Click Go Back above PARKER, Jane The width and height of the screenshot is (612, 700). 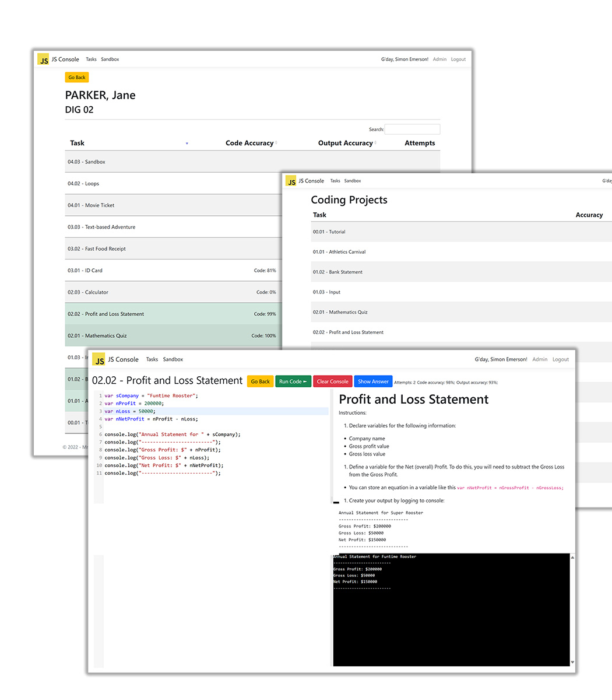pyautogui.click(x=76, y=78)
